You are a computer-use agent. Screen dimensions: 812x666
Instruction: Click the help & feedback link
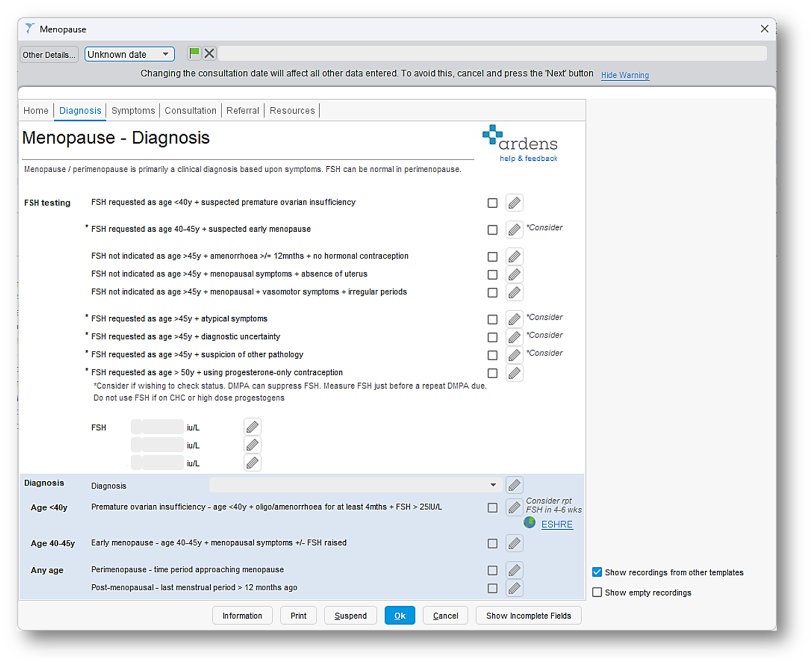(x=528, y=159)
